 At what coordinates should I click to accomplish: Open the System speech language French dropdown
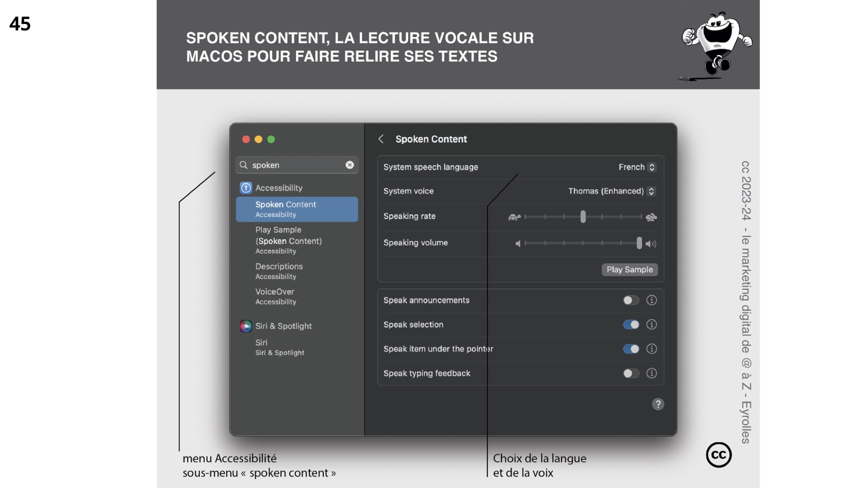637,167
